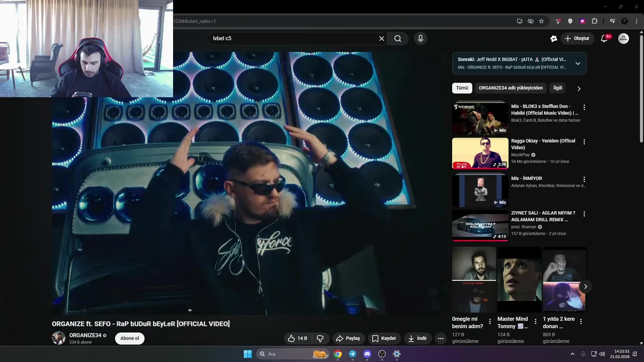Image resolution: width=644 pixels, height=362 pixels.
Task: Clear the YouTube search box with X
Action: (x=381, y=39)
